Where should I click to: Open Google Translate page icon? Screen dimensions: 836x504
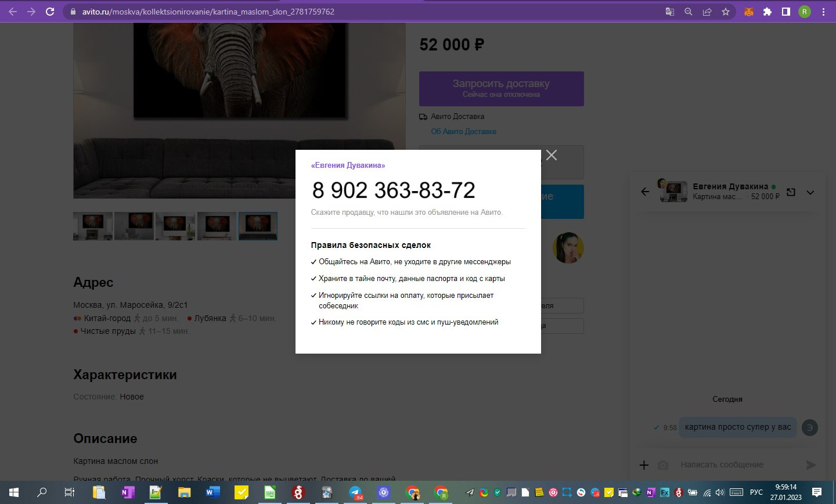coord(670,12)
